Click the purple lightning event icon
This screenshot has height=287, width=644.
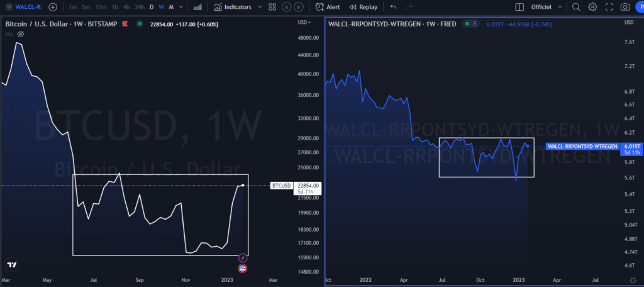243,258
